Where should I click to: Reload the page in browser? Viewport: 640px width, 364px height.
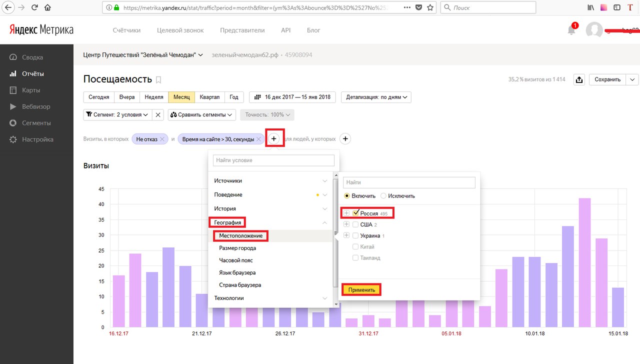[x=34, y=7]
